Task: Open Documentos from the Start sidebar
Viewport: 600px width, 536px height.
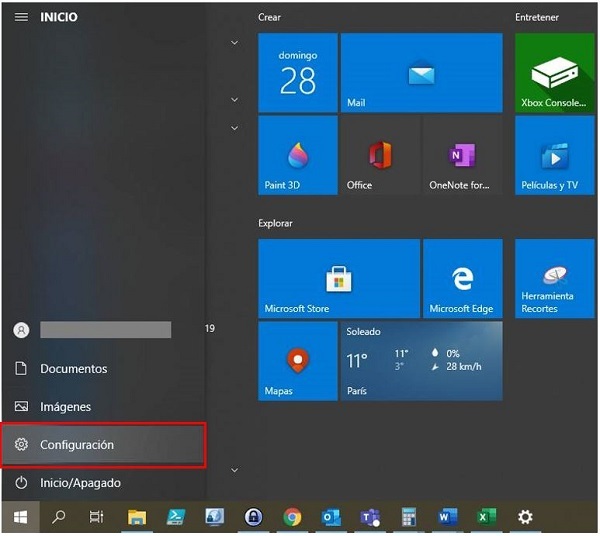Action: click(73, 369)
